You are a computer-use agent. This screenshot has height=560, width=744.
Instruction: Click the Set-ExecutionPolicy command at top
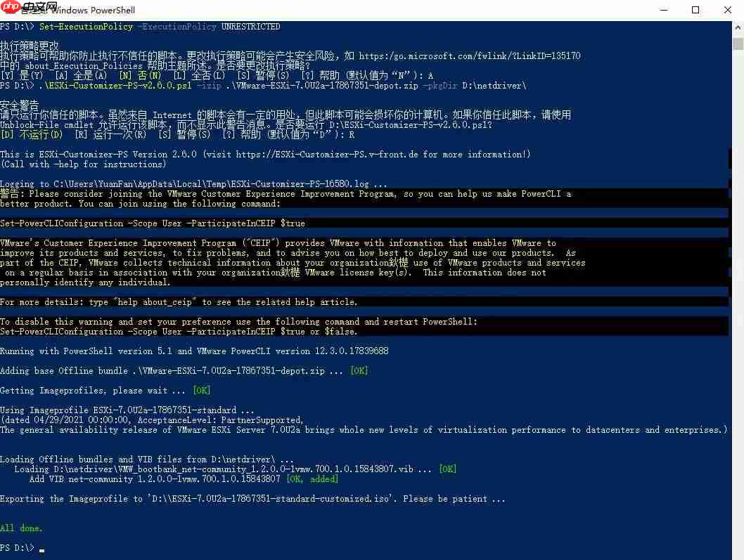86,27
